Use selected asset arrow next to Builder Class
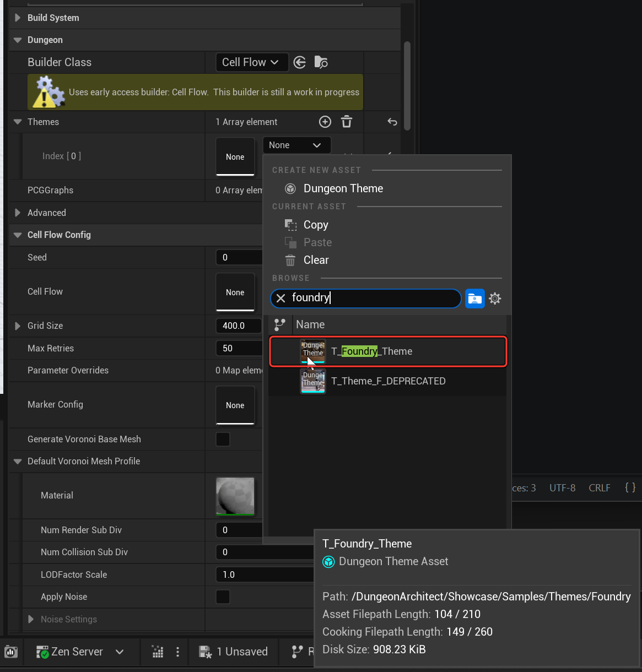642x672 pixels. pos(300,62)
